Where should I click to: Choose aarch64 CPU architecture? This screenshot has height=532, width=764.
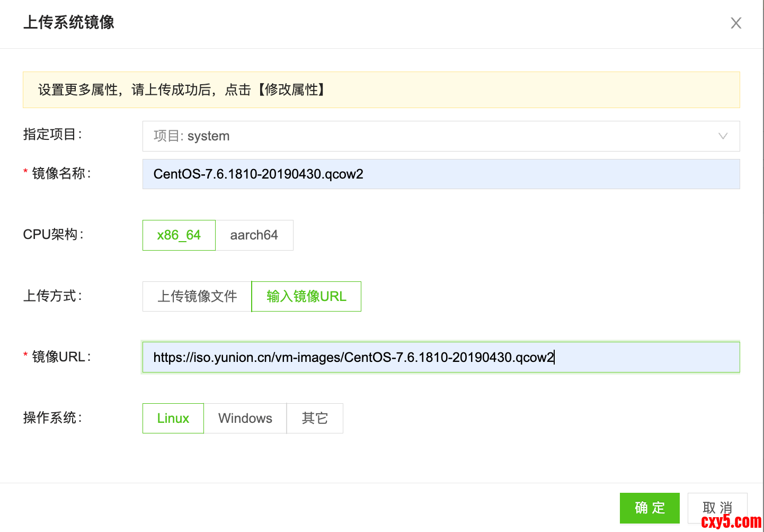point(254,235)
